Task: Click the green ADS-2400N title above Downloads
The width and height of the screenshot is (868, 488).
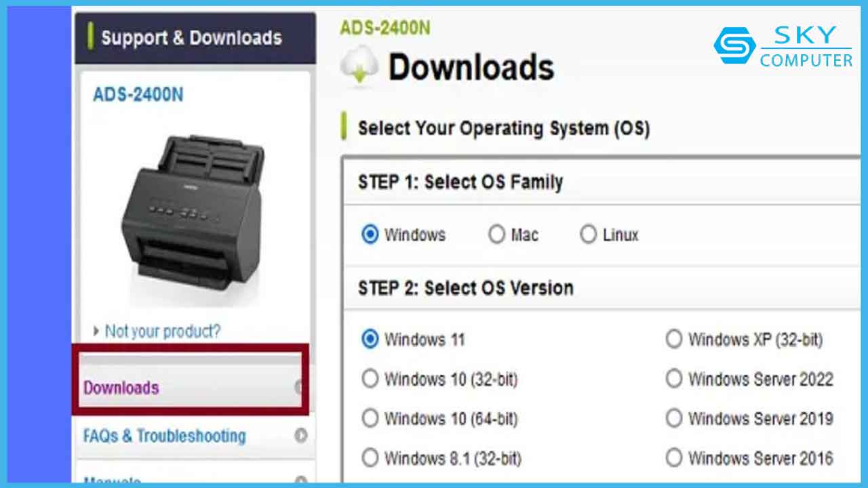Action: (384, 28)
